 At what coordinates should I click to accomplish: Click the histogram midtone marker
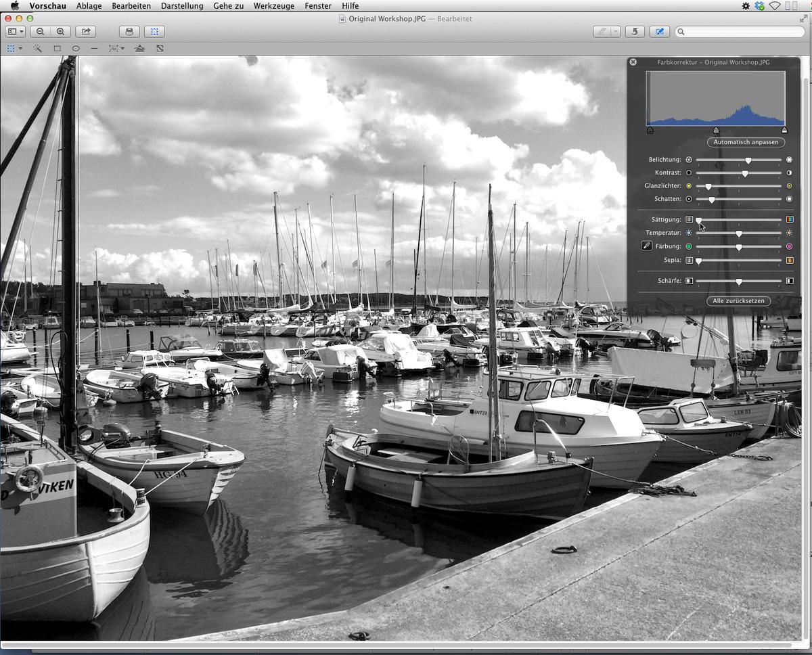point(716,130)
